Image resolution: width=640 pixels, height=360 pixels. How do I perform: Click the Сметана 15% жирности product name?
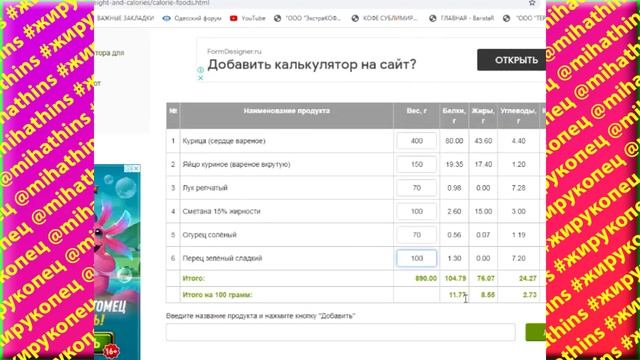221,211
